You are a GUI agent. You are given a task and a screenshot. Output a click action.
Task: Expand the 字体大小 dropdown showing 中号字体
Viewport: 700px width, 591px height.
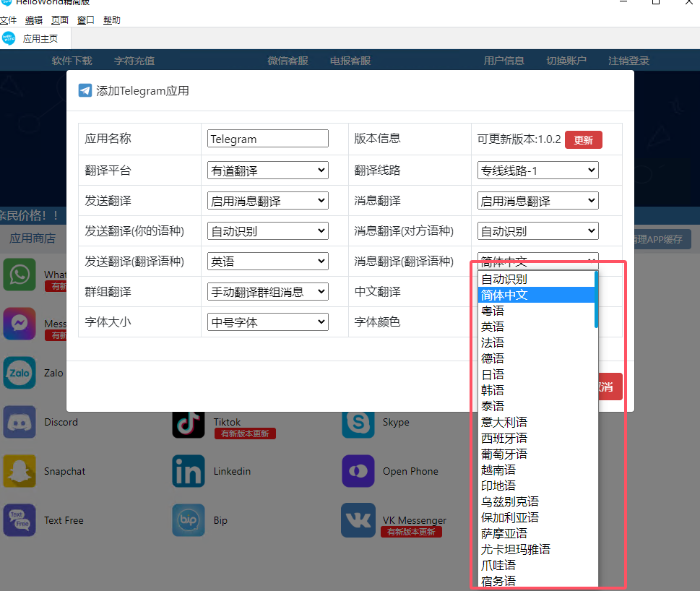coord(267,322)
